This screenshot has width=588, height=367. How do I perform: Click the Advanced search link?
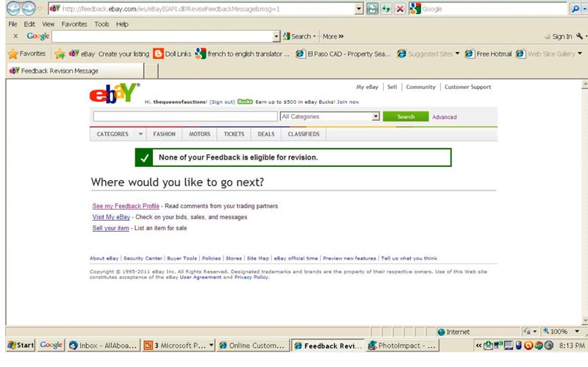(445, 117)
